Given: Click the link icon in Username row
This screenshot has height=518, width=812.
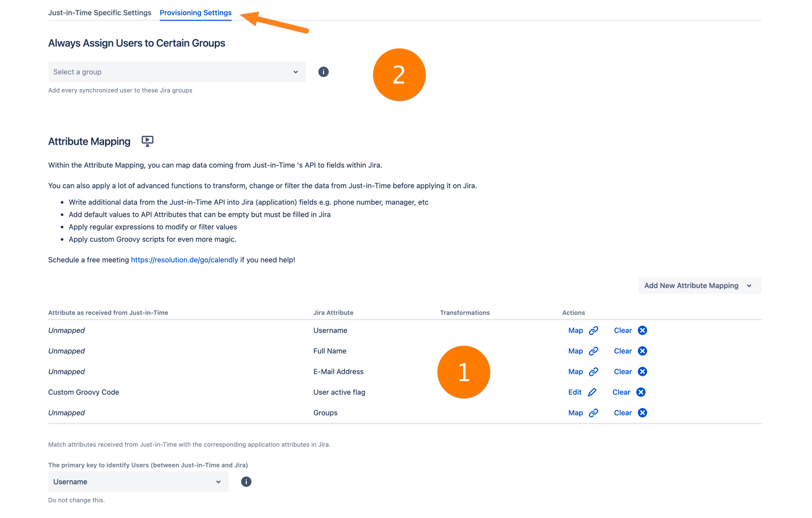Looking at the screenshot, I should point(594,331).
